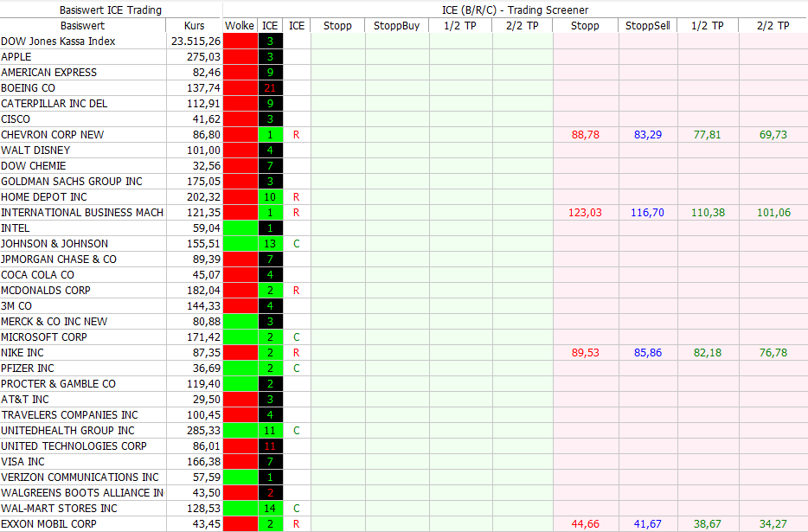Viewport: 808px width, 532px height.
Task: Select AMERICAN EXPRESS in the list
Action: pyautogui.click(x=49, y=72)
